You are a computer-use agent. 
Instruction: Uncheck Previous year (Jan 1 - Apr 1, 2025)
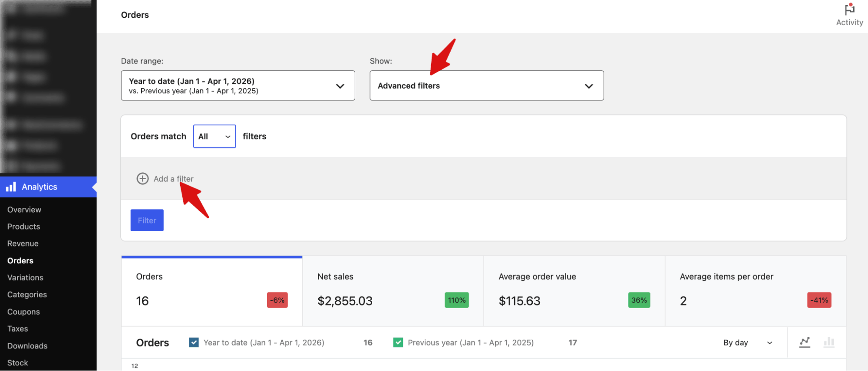398,342
